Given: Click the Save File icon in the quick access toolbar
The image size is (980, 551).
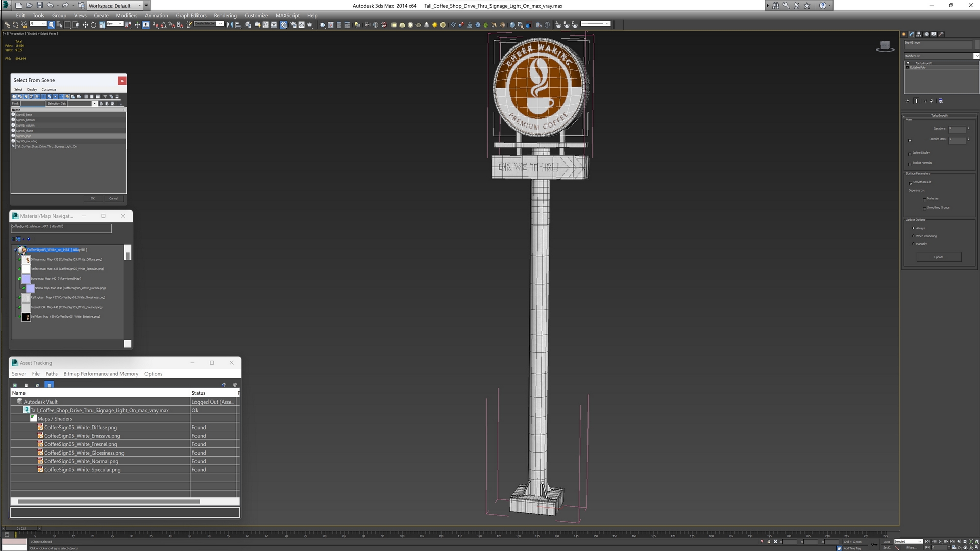Looking at the screenshot, I should point(39,5).
